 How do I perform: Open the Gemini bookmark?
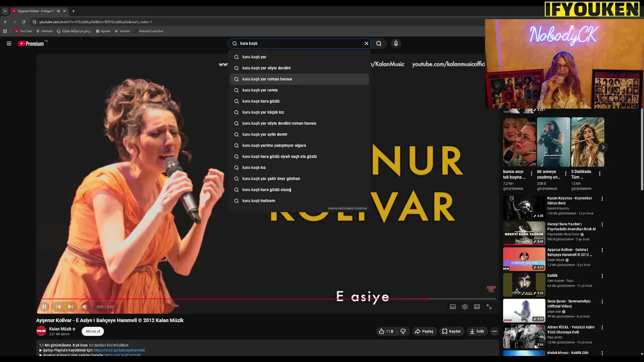tap(122, 31)
